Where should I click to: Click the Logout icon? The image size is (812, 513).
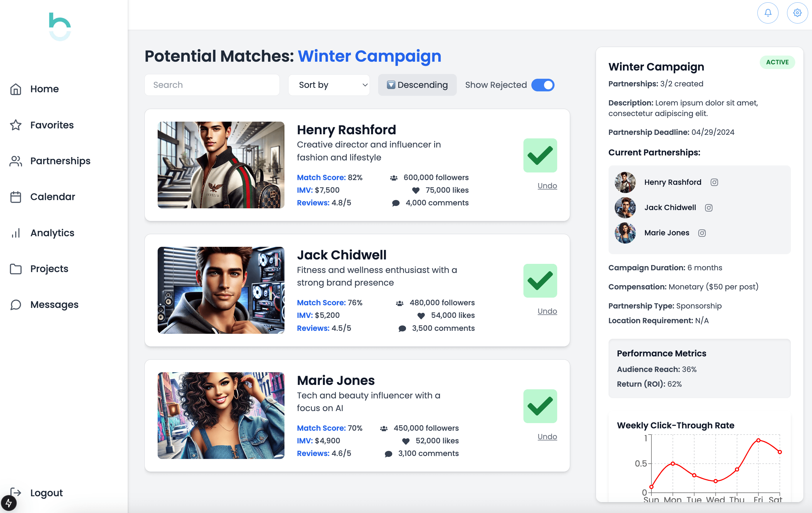[16, 493]
